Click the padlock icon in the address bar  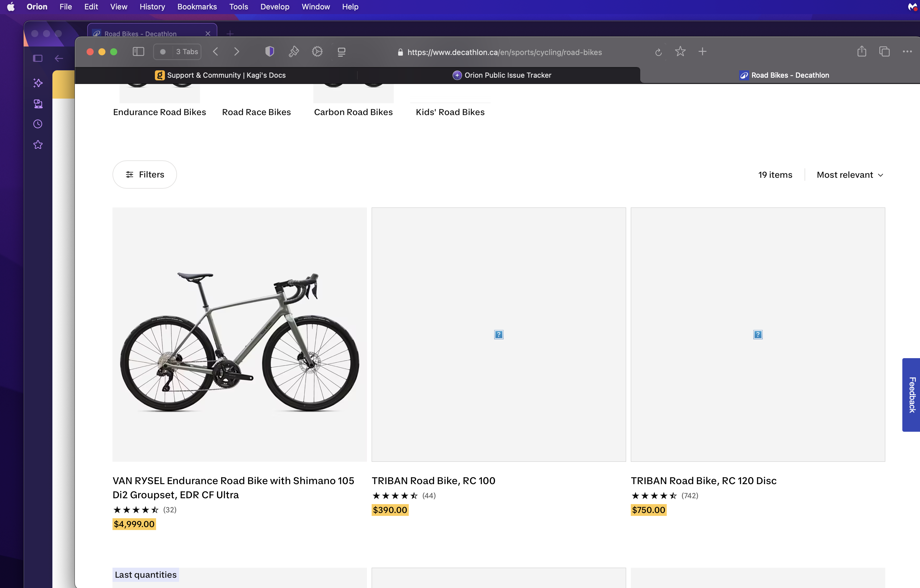(x=401, y=52)
